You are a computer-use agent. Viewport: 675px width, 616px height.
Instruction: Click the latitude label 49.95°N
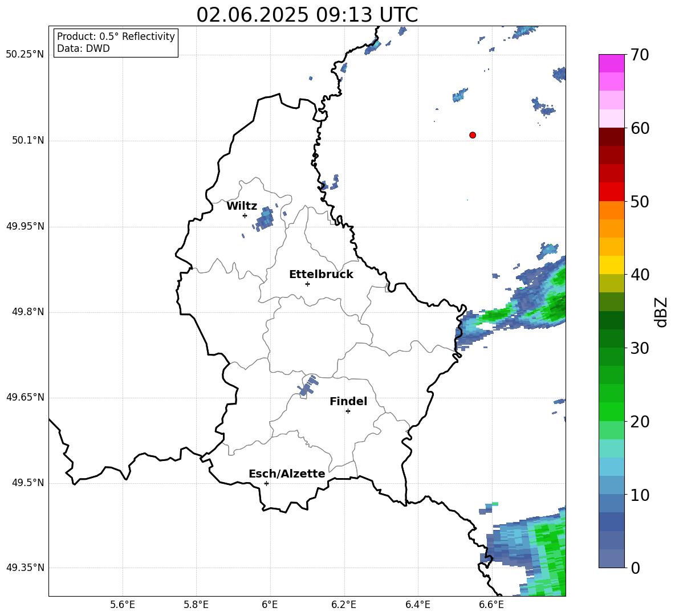[x=25, y=226]
